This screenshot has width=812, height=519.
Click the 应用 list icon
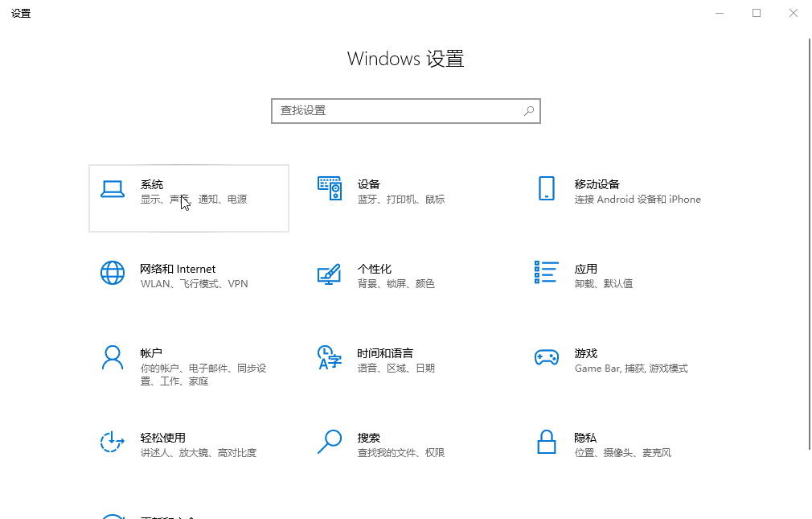(547, 272)
